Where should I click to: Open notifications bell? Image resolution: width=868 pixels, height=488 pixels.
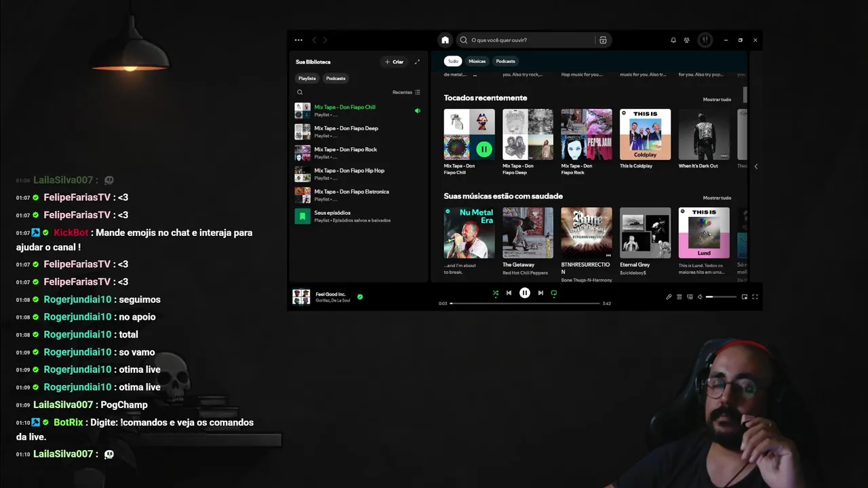(673, 40)
